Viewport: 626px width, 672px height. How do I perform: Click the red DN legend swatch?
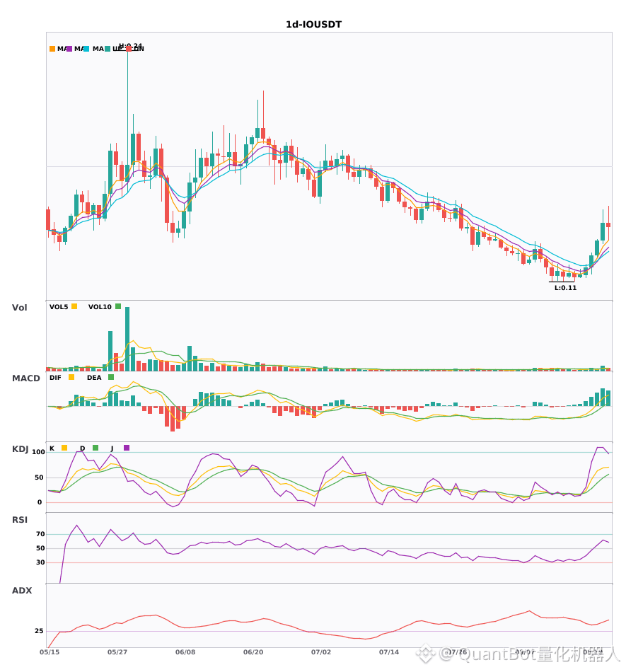pos(129,49)
